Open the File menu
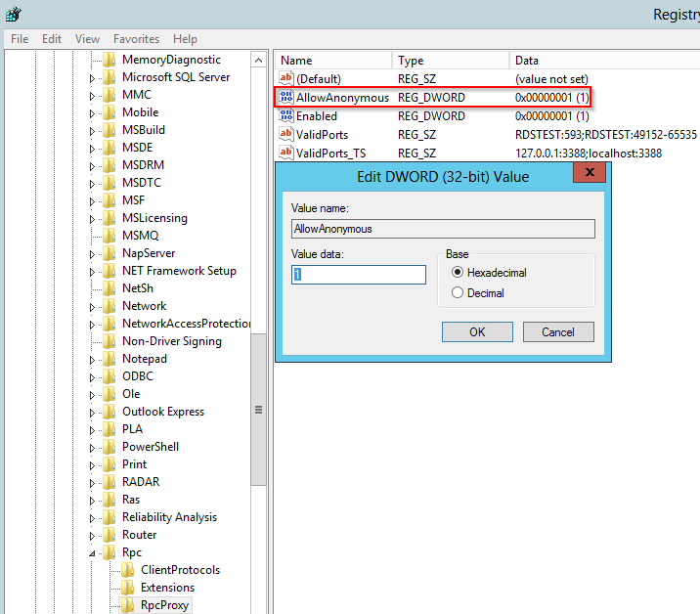 (x=20, y=39)
